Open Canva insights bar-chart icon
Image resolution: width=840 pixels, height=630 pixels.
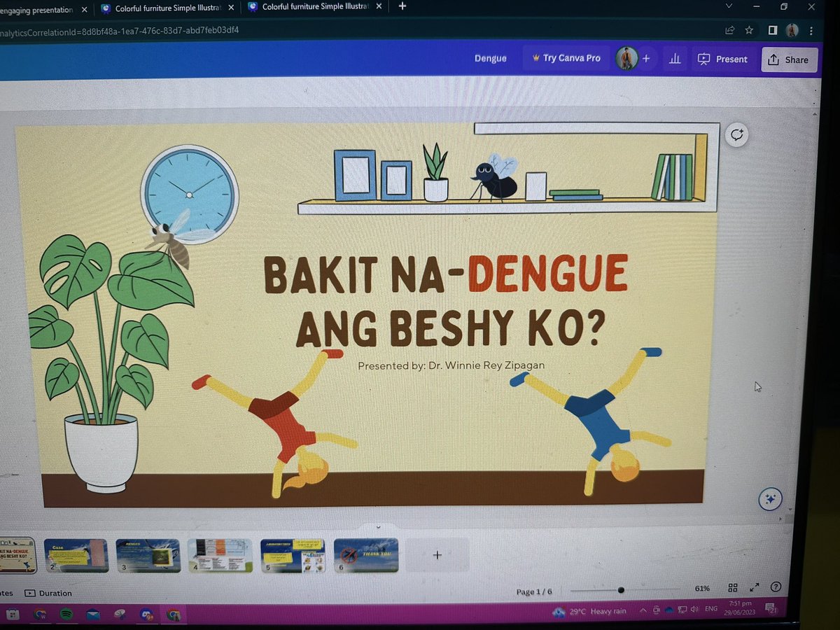[x=675, y=59]
